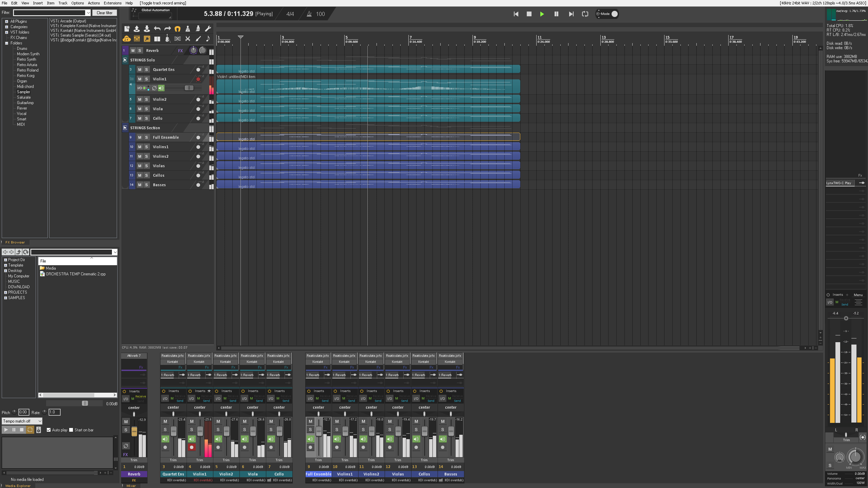
Task: Expand the VST folders tree item
Action: click(x=6, y=32)
